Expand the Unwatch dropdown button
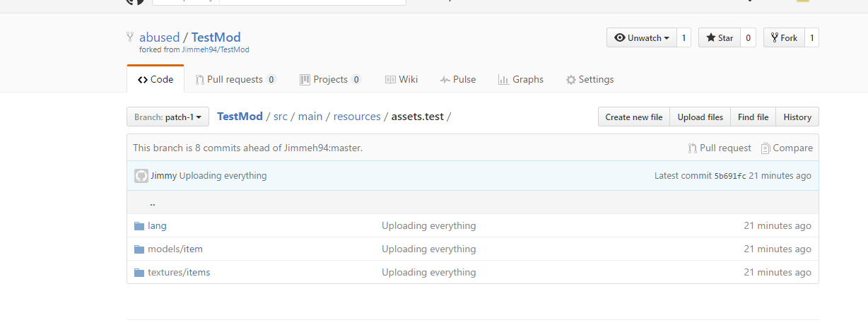Screen dimensions: 868x325 (641, 38)
